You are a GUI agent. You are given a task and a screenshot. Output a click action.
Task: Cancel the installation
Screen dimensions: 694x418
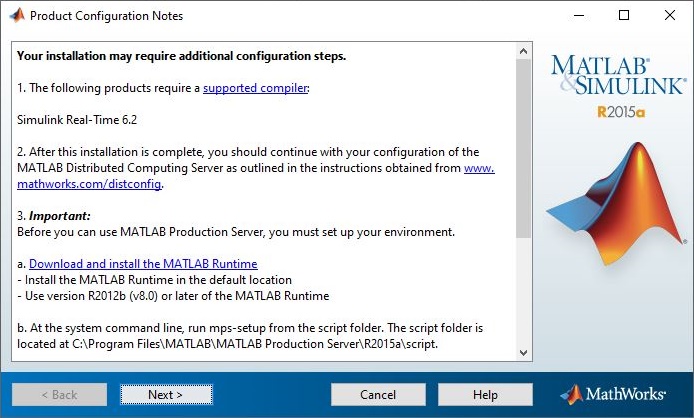pyautogui.click(x=378, y=394)
